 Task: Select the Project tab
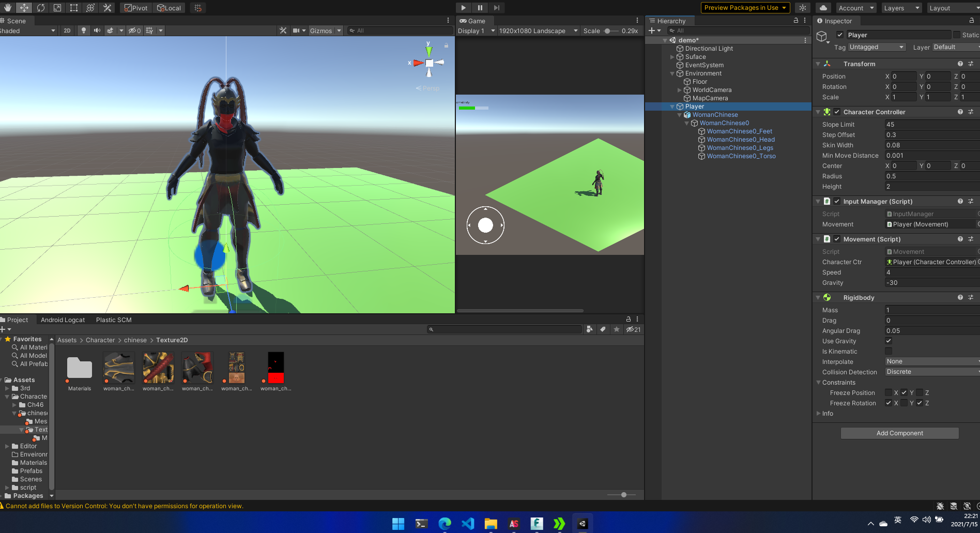click(17, 319)
